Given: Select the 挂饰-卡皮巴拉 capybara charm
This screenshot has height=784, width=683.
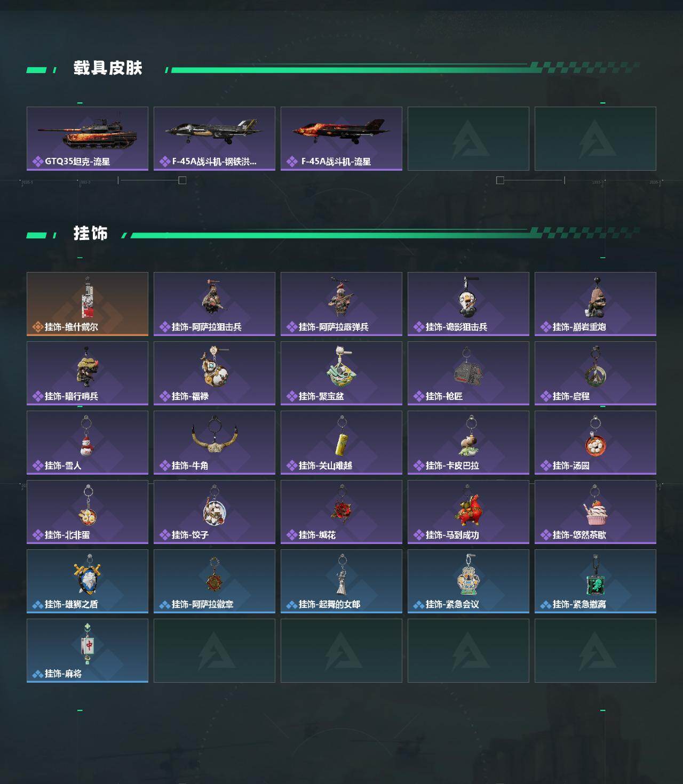Looking at the screenshot, I should (468, 443).
